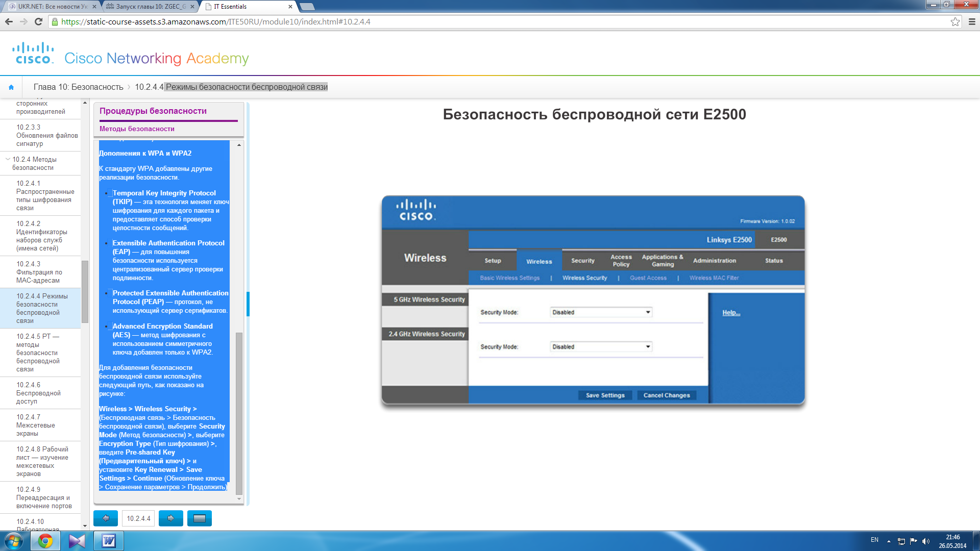Go to the previous page arrow button
Image resolution: width=980 pixels, height=551 pixels.
click(x=106, y=518)
